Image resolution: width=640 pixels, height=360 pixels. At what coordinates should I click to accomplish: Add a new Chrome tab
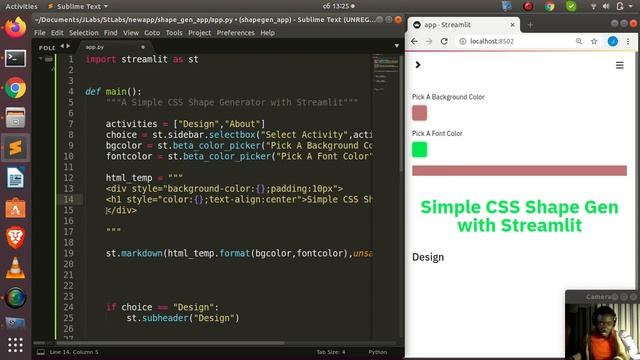530,25
